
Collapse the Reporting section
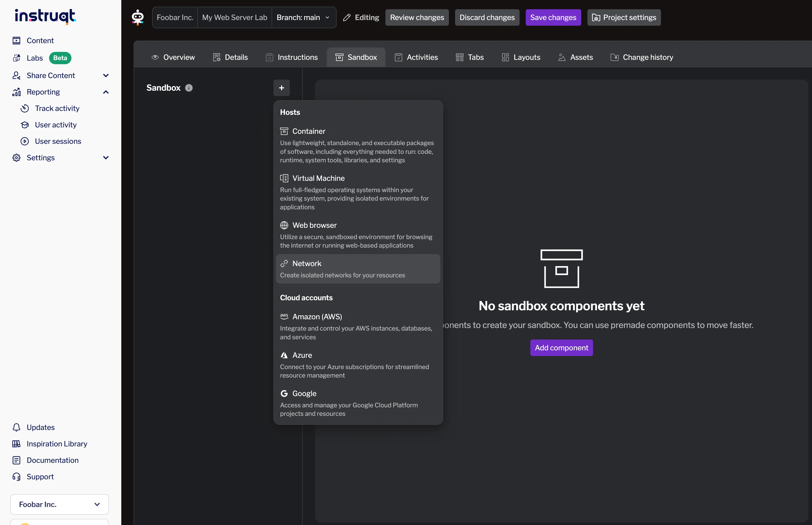coord(106,92)
